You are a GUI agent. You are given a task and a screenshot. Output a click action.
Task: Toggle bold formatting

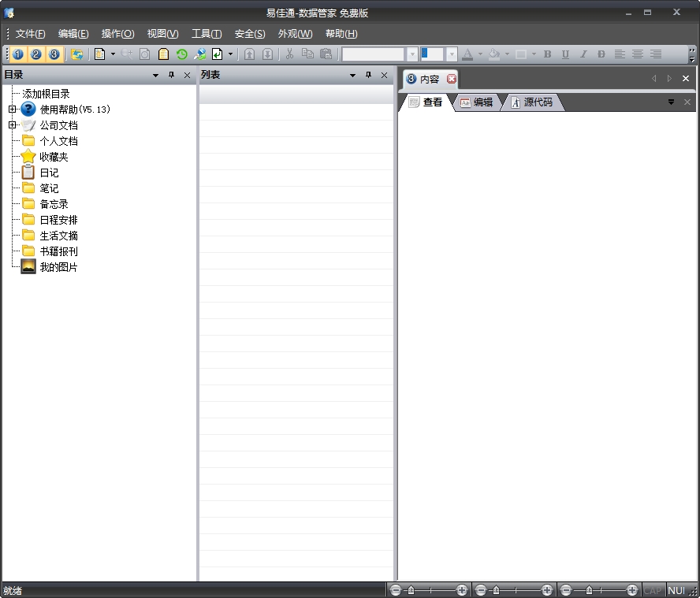(x=548, y=54)
